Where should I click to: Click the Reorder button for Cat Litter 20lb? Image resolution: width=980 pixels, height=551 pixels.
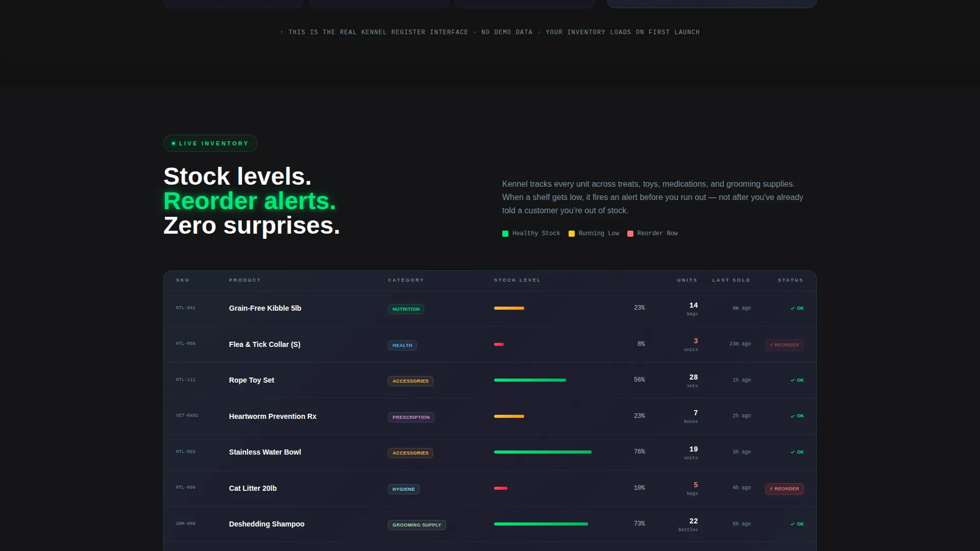click(x=785, y=489)
